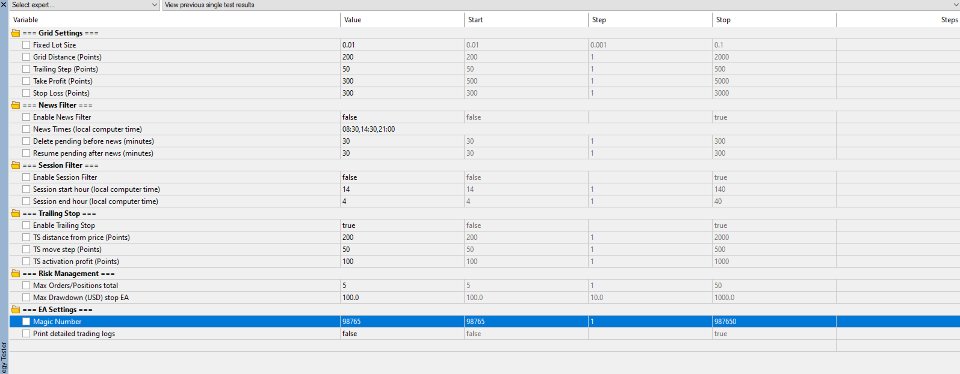Select the Grid Settings section heading
Screen dimensions: 960x374
[61, 33]
